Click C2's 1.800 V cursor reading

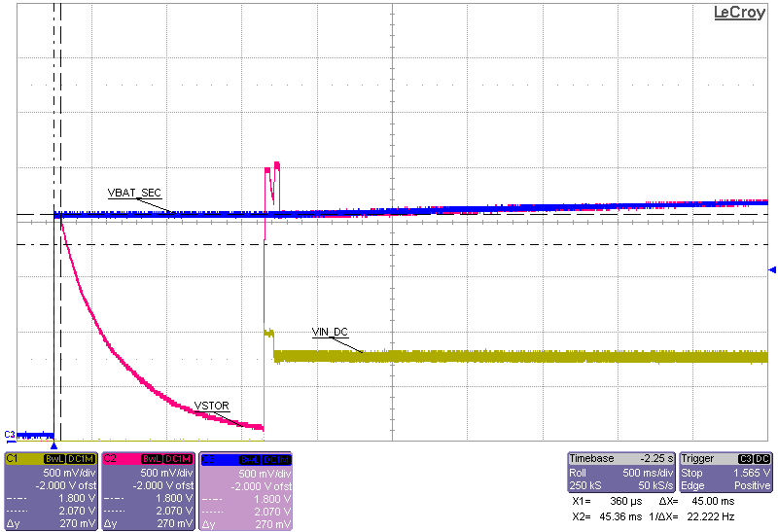[x=174, y=498]
